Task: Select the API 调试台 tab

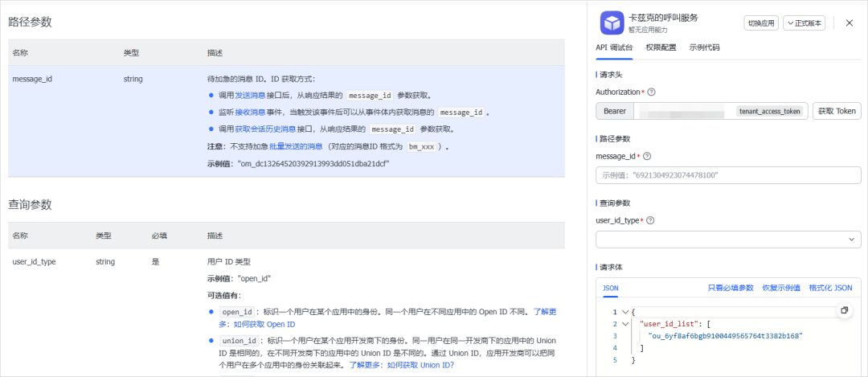Action: click(x=614, y=47)
